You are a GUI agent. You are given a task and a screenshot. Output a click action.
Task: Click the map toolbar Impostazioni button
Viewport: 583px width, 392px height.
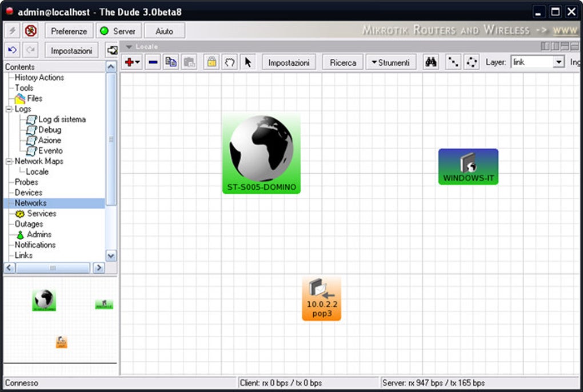tap(289, 62)
